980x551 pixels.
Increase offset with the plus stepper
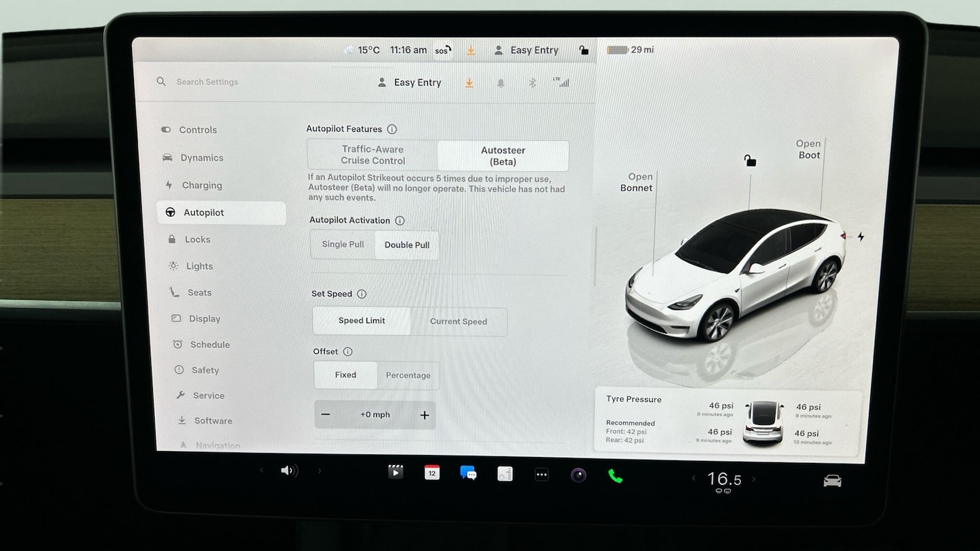pyautogui.click(x=425, y=415)
